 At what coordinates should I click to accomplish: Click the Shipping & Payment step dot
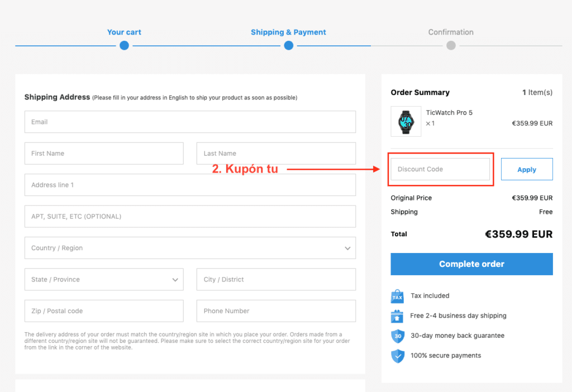coord(288,46)
